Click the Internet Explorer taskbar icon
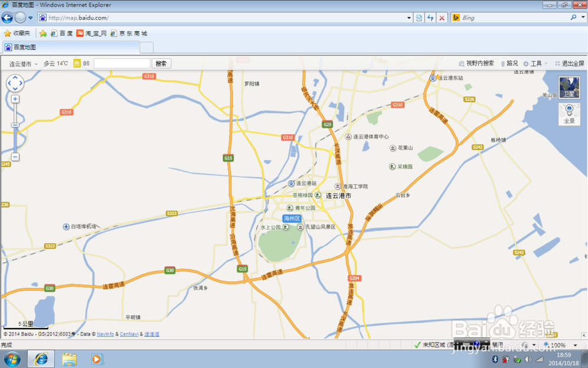This screenshot has width=588, height=368. 41,359
